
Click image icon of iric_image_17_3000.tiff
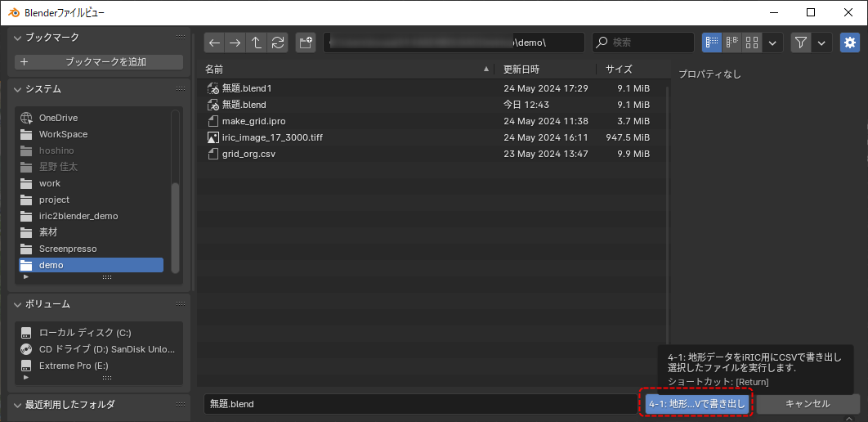tap(213, 137)
